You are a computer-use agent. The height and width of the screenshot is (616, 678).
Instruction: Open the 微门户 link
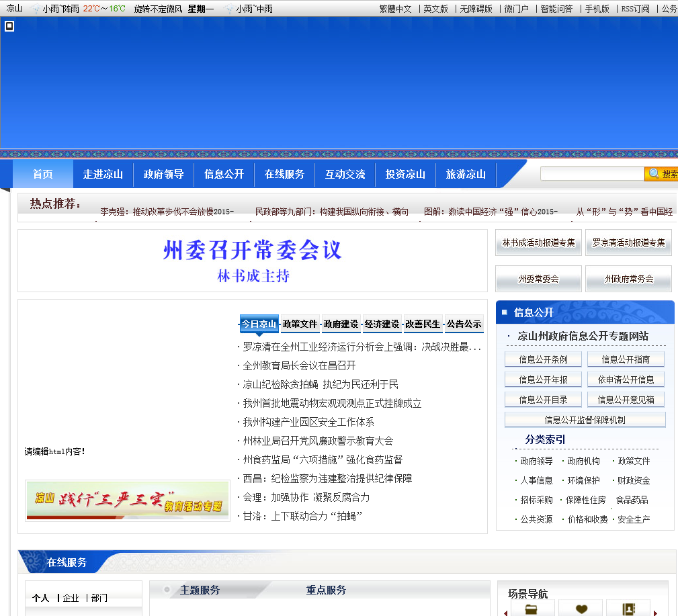tap(516, 9)
